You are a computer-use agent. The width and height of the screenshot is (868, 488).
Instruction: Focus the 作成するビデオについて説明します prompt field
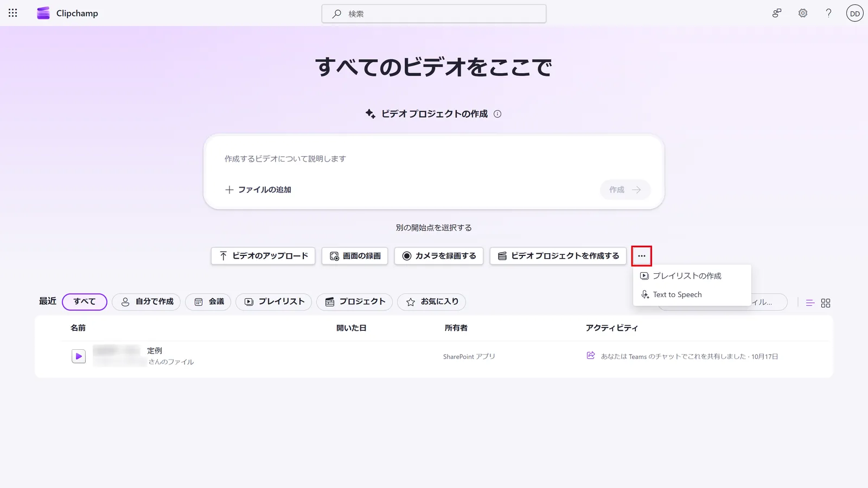pos(434,159)
